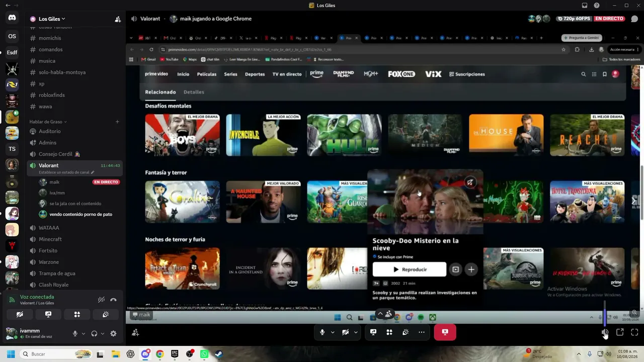Pop out the stream into separate window
Image resolution: width=644 pixels, height=362 pixels.
click(x=620, y=332)
